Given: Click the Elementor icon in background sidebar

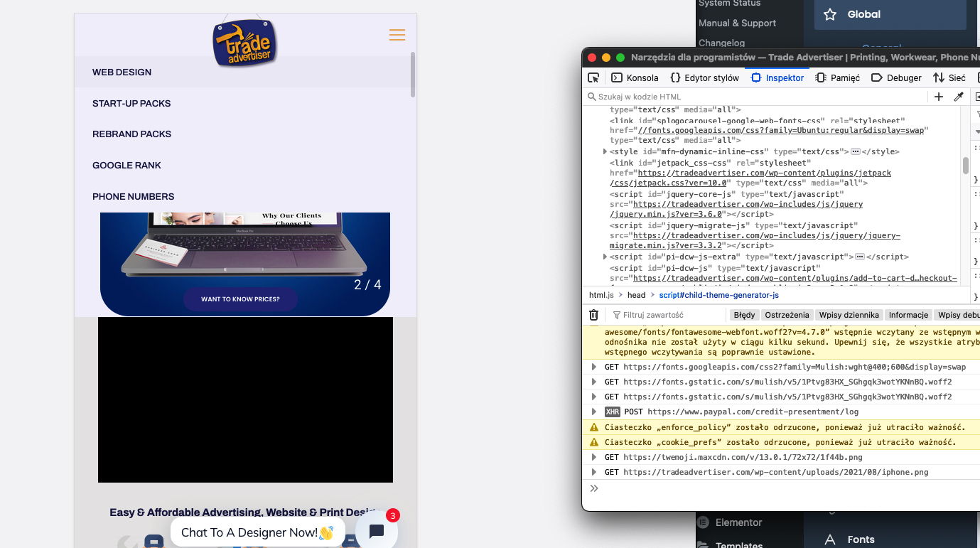Looking at the screenshot, I should pos(704,522).
